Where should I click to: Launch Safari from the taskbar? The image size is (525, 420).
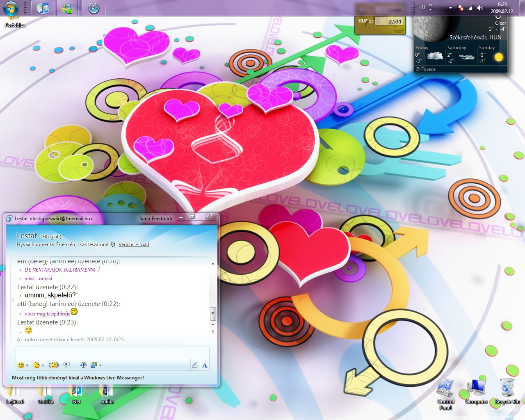coord(94,8)
